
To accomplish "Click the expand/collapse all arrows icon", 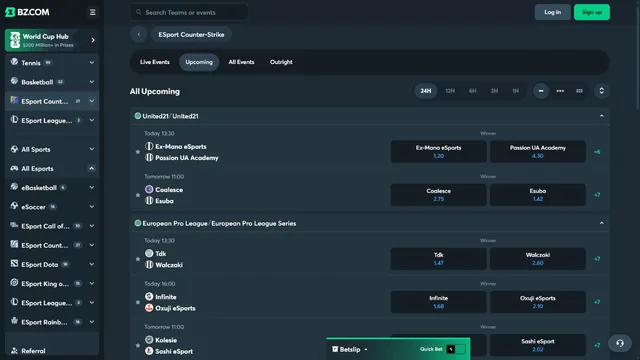I will pos(601,91).
